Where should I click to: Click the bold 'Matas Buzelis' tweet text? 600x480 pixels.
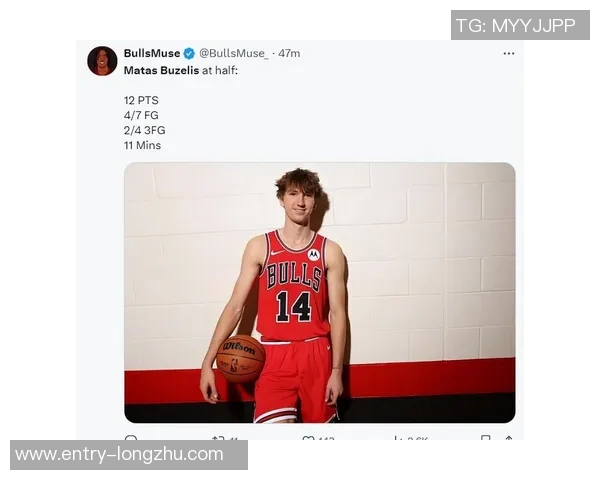pos(161,70)
